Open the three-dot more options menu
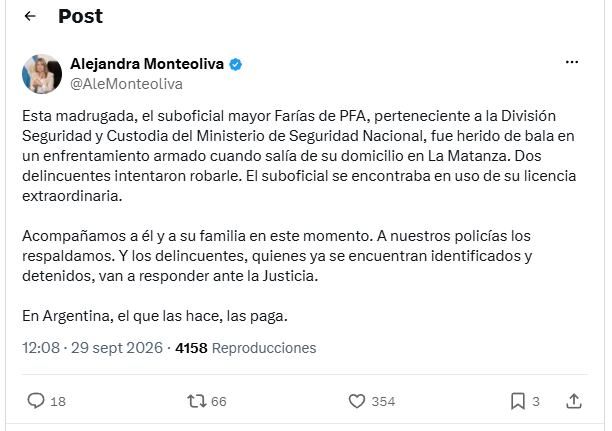 572,62
